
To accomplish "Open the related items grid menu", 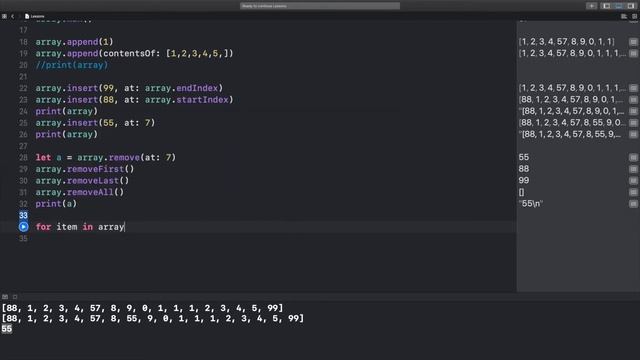I will click(4, 16).
